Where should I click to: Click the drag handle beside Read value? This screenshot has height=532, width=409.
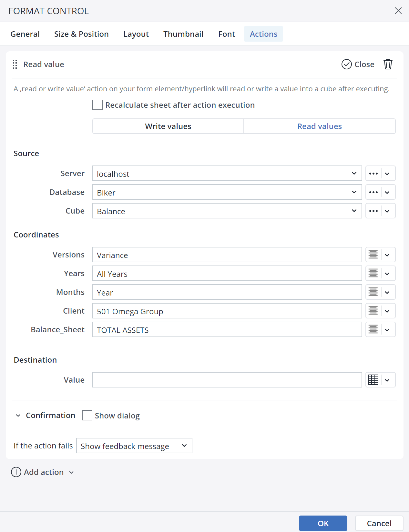pos(15,64)
